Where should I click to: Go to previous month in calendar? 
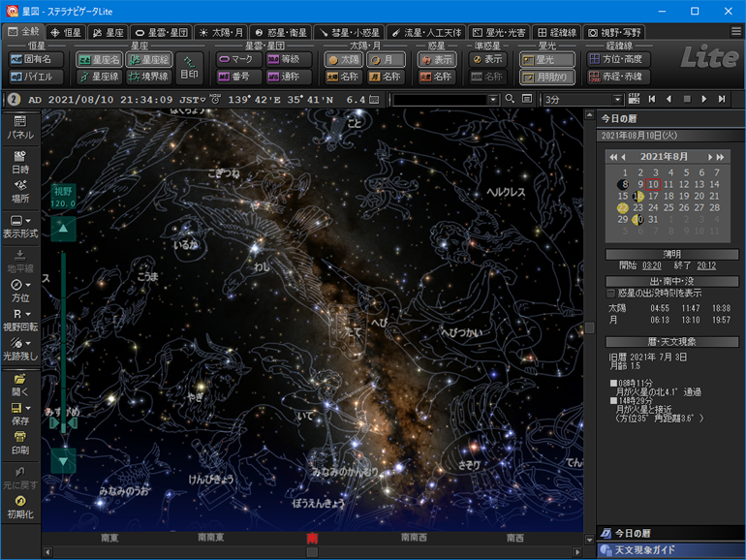point(624,157)
